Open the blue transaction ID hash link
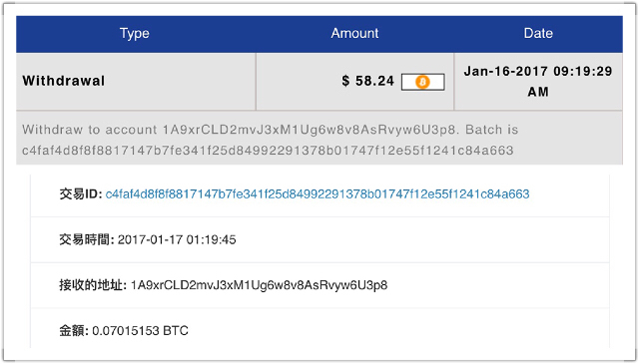This screenshot has width=639, height=364. click(318, 193)
